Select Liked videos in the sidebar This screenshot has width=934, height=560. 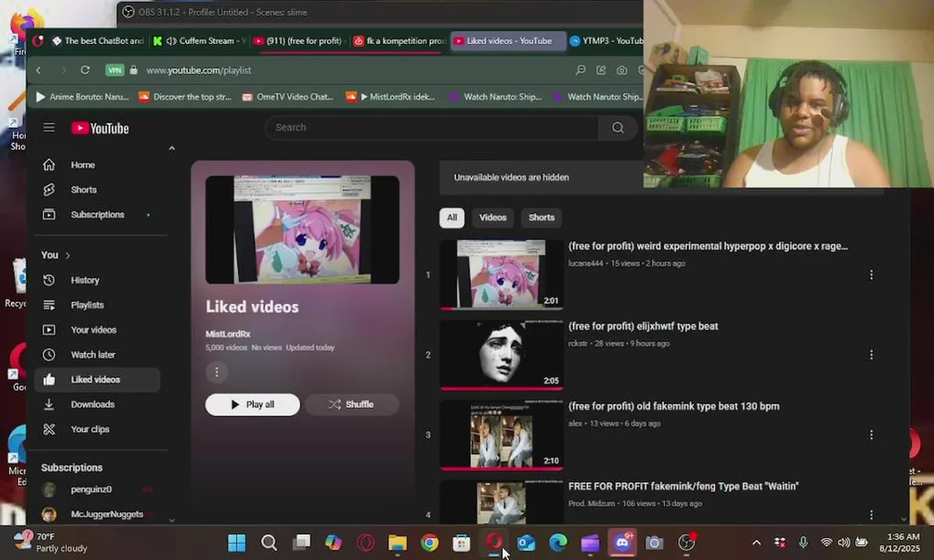click(97, 380)
